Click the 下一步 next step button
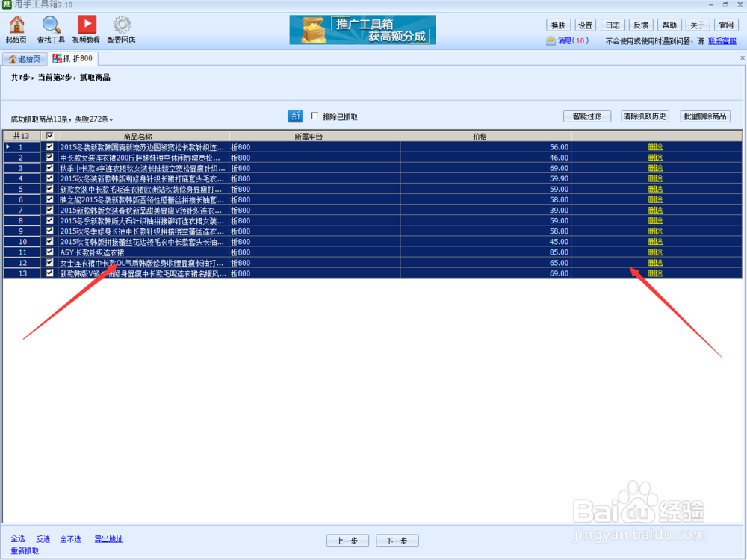Screen dimensions: 747x560 [x=397, y=541]
